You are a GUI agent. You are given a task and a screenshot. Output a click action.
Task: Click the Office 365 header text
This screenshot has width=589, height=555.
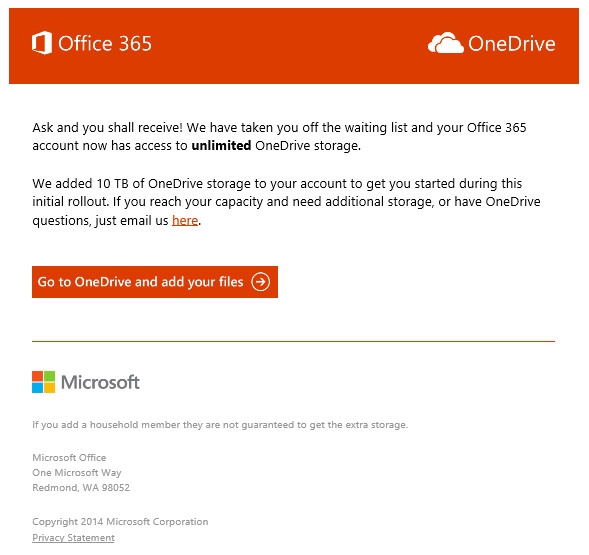(105, 44)
